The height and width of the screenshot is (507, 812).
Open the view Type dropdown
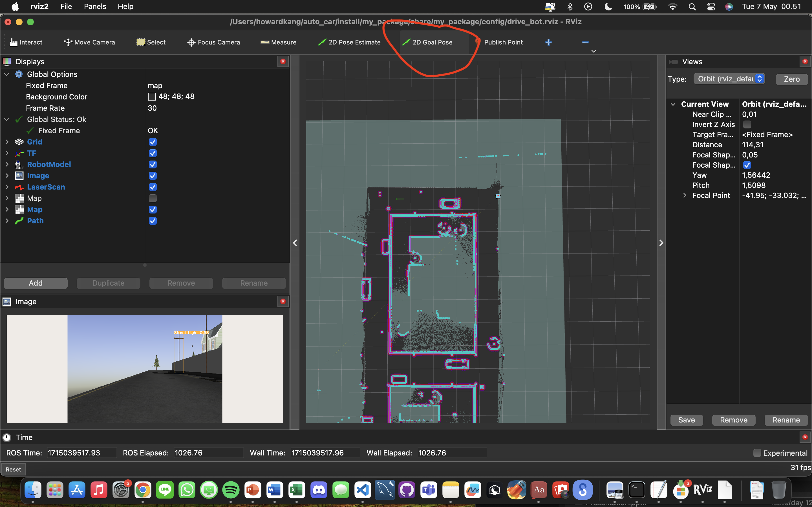(729, 79)
